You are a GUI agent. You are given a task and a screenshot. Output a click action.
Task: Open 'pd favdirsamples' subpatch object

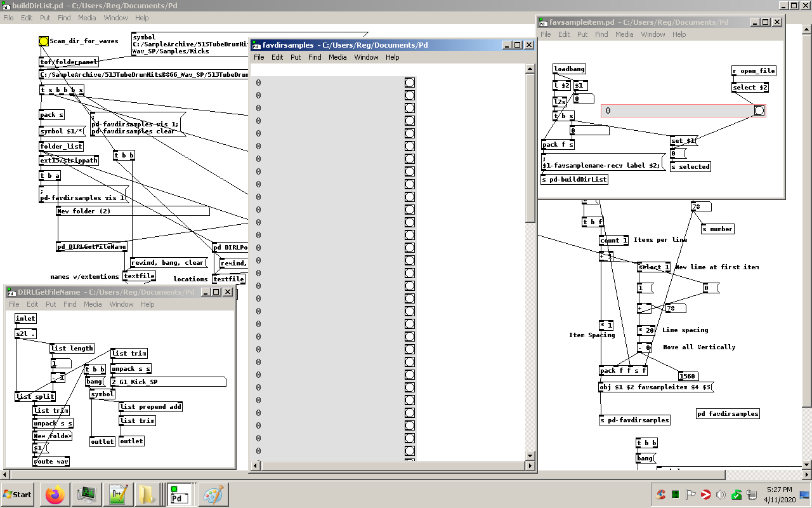[728, 413]
